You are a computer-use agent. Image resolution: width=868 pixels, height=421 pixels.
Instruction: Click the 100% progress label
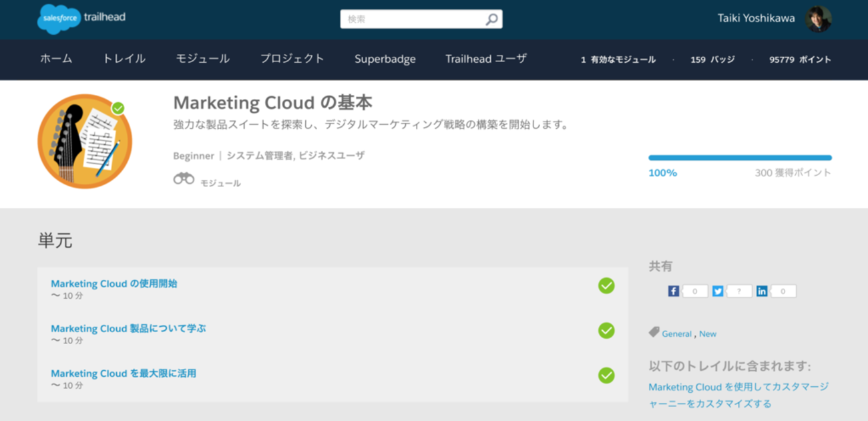pyautogui.click(x=663, y=172)
